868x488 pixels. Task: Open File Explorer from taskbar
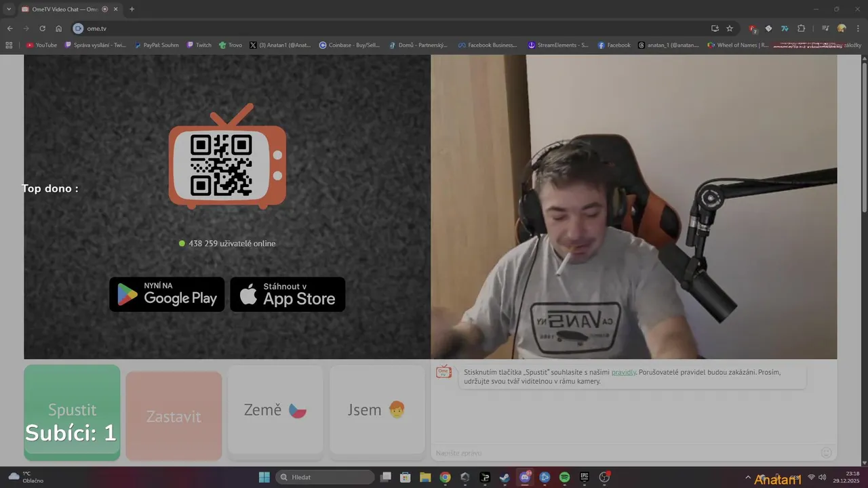[x=425, y=477]
